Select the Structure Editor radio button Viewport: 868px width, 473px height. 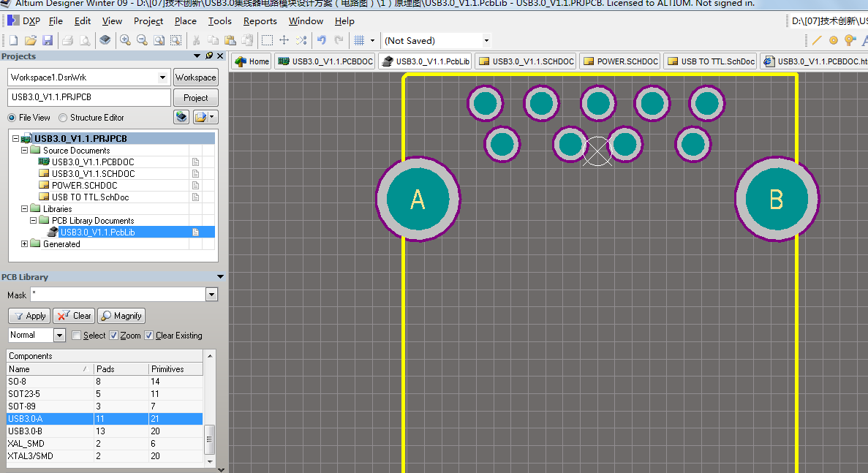(x=63, y=118)
